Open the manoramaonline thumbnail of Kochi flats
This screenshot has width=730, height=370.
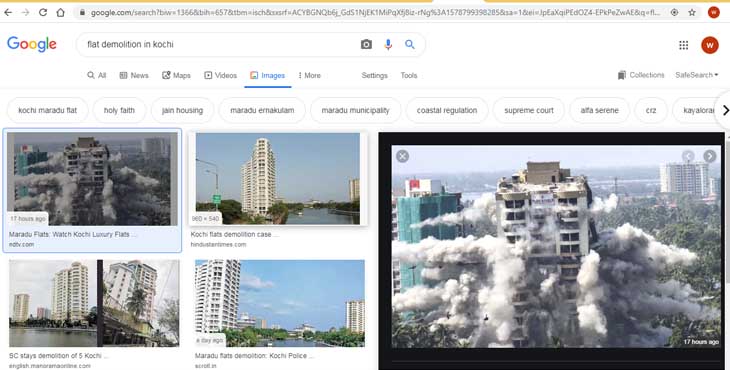click(x=94, y=303)
